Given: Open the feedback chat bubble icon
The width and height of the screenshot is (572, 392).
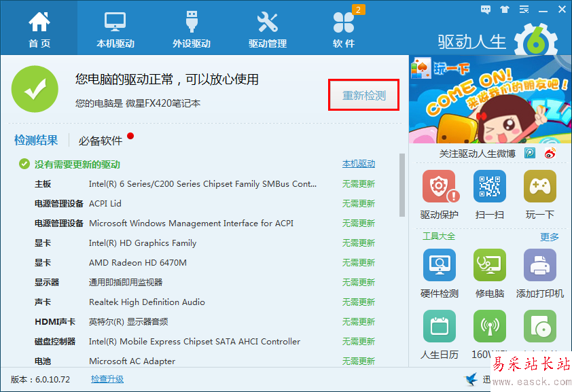Looking at the screenshot, I should coord(486,10).
